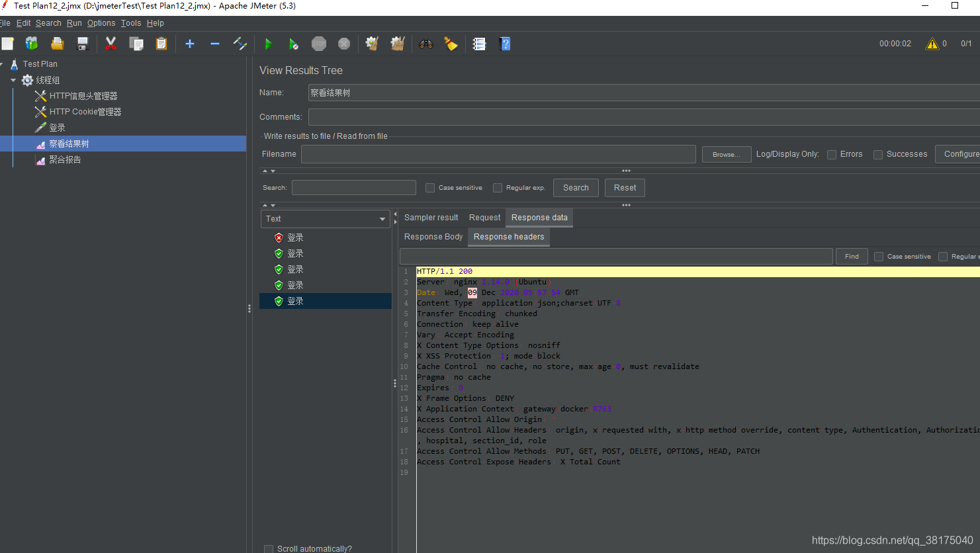The width and height of the screenshot is (980, 553).
Task: Open the Function Helper dialog icon
Action: [479, 44]
